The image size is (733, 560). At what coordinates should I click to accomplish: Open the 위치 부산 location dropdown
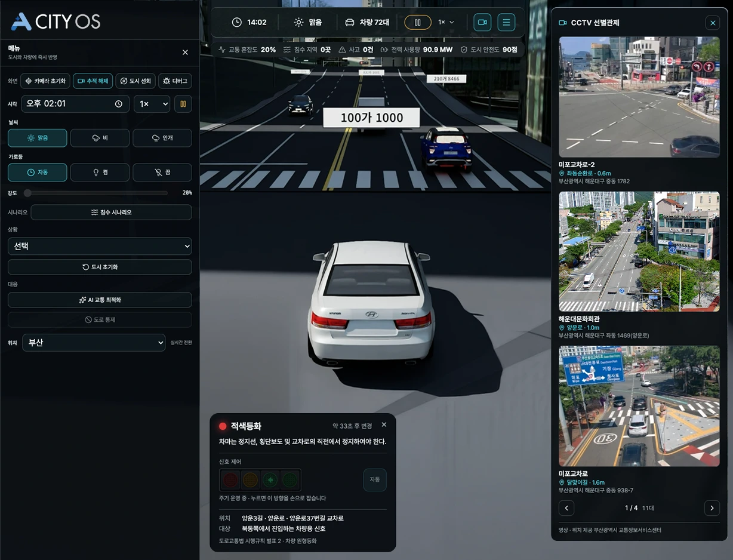(94, 343)
